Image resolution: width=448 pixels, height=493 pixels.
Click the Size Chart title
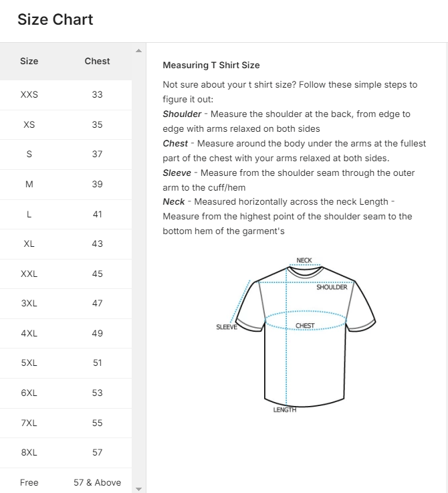[55, 19]
